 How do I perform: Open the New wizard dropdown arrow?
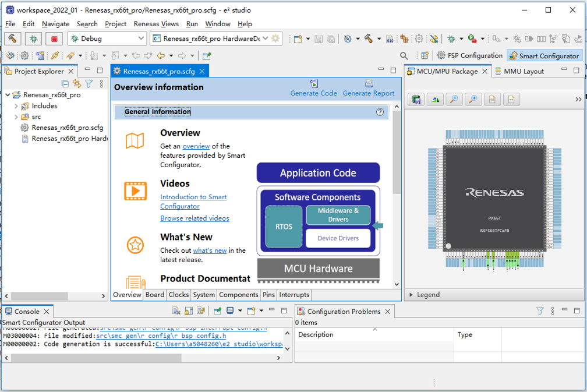(x=308, y=39)
